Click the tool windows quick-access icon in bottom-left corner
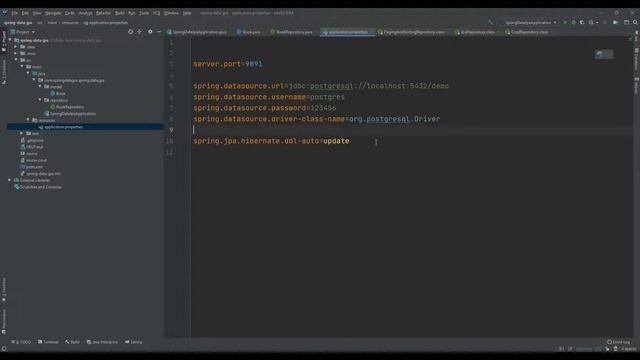This screenshot has width=640, height=360. point(4,349)
